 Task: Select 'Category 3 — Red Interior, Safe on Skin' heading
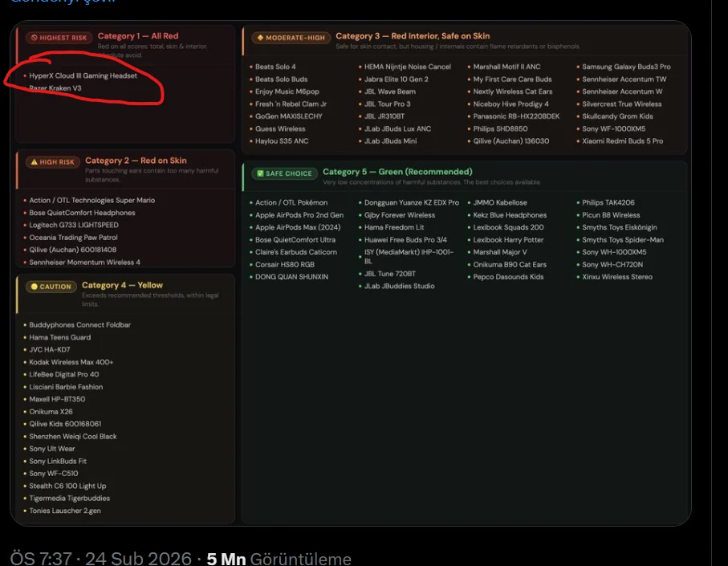coord(413,36)
